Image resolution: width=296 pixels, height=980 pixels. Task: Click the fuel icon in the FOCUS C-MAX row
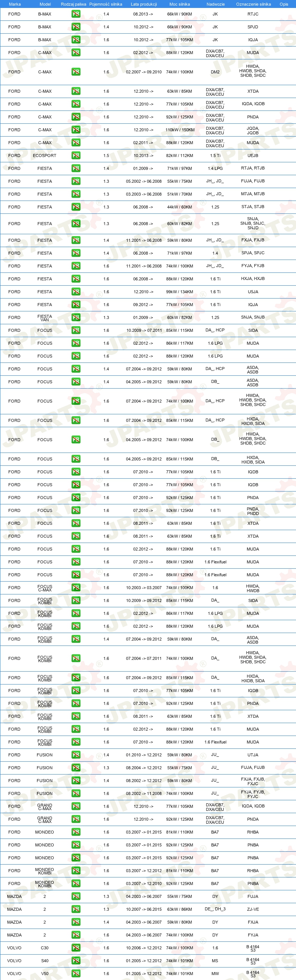click(76, 588)
